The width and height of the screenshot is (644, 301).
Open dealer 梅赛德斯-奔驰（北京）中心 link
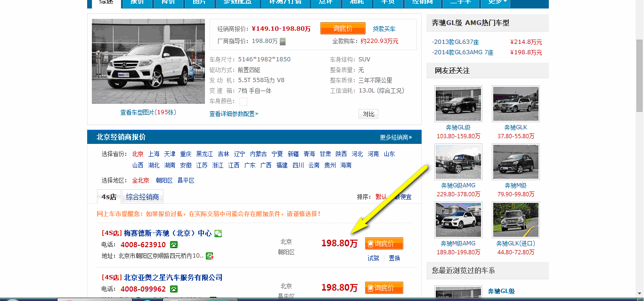click(x=167, y=234)
